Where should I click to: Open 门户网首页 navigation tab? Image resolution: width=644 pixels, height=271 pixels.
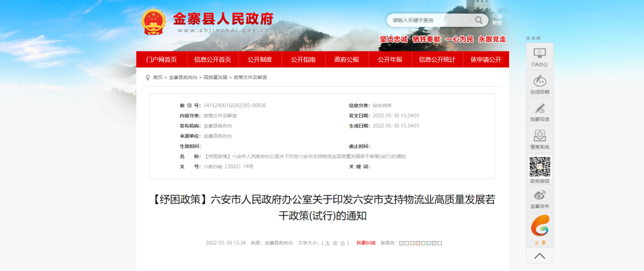(162, 59)
